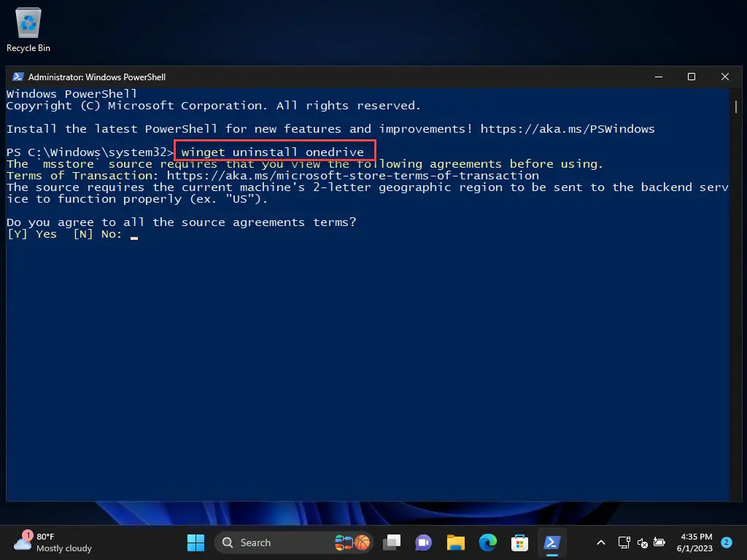Screen dimensions: 747x560
Task: Open Microsoft Store from the taskbar
Action: point(519,542)
